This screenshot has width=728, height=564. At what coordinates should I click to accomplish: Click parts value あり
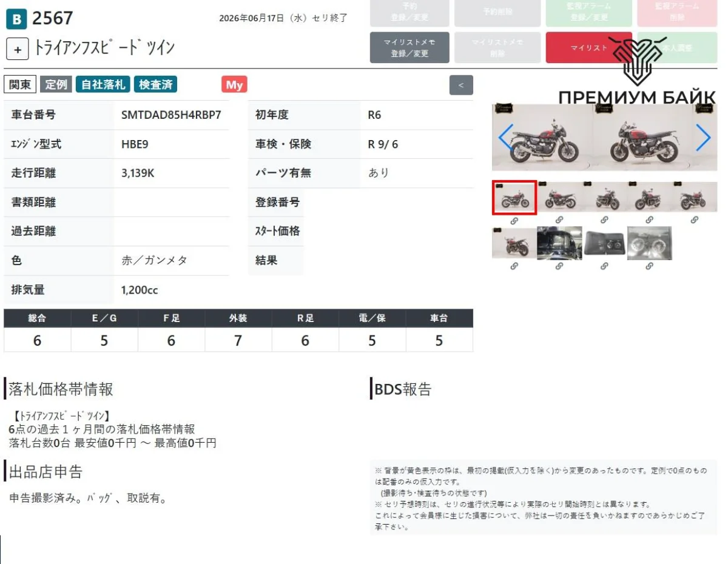[x=379, y=173]
